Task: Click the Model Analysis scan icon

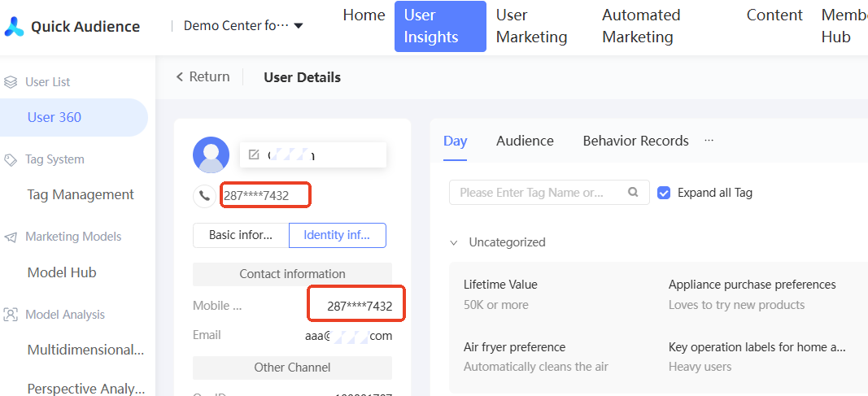Action: 11,315
